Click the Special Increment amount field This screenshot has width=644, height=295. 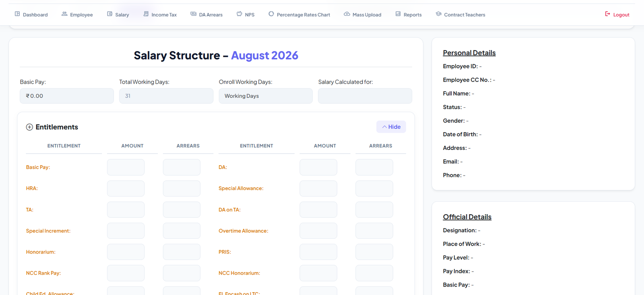[126, 231]
